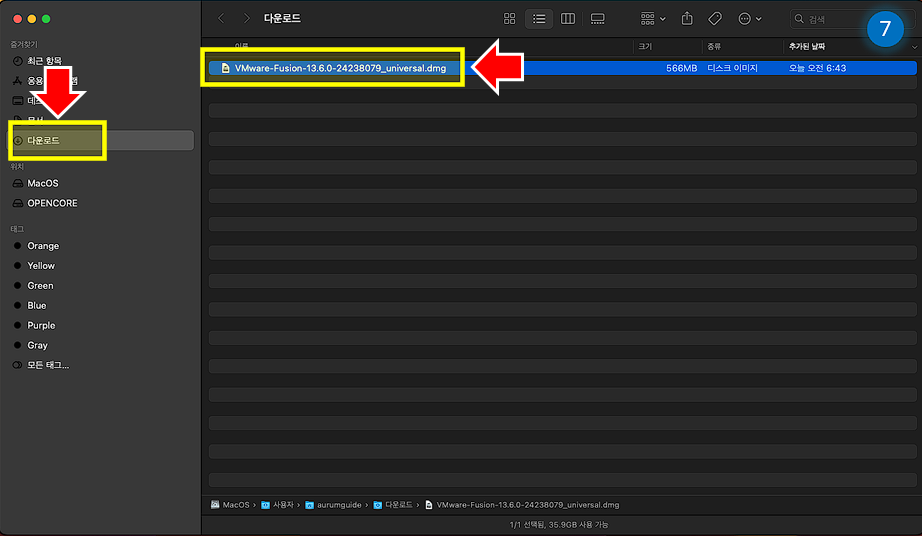This screenshot has width=922, height=536.
Task: Filter by the Orange tag
Action: pos(43,246)
